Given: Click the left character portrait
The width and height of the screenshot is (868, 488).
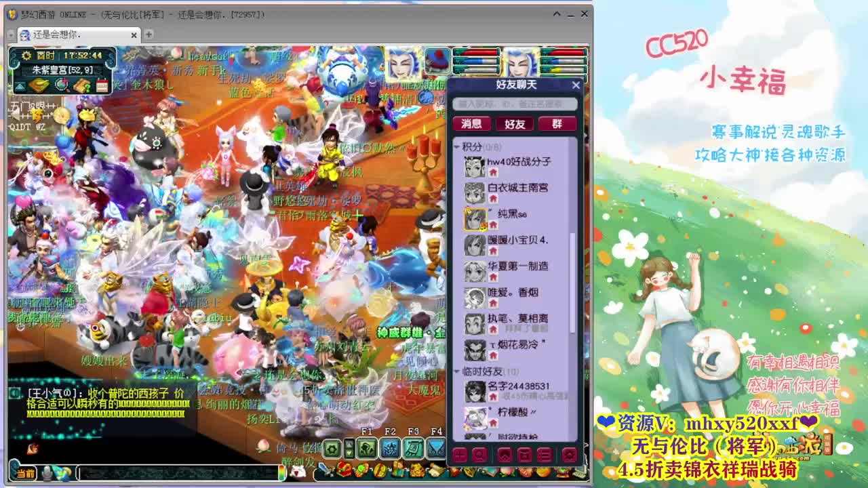Looking at the screenshot, I should (403, 62).
